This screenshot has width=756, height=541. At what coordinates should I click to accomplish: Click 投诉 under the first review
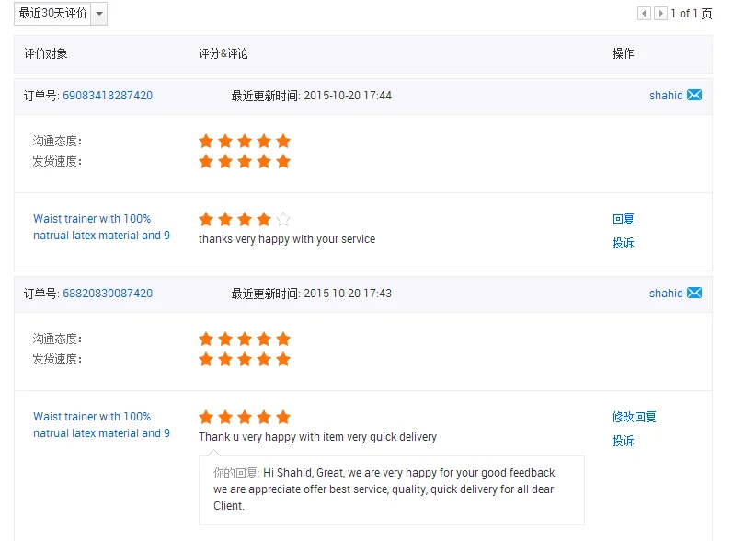tap(624, 243)
